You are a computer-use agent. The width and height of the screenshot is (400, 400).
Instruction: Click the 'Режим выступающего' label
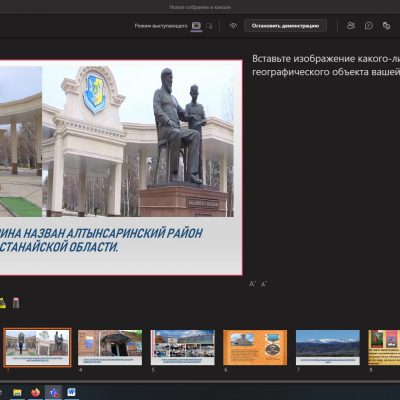161,26
